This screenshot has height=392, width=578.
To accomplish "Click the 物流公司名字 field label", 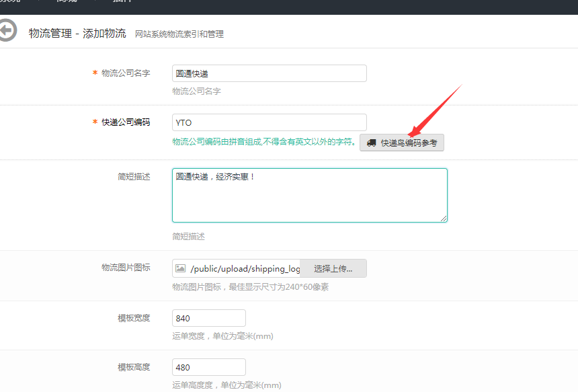I will (125, 73).
